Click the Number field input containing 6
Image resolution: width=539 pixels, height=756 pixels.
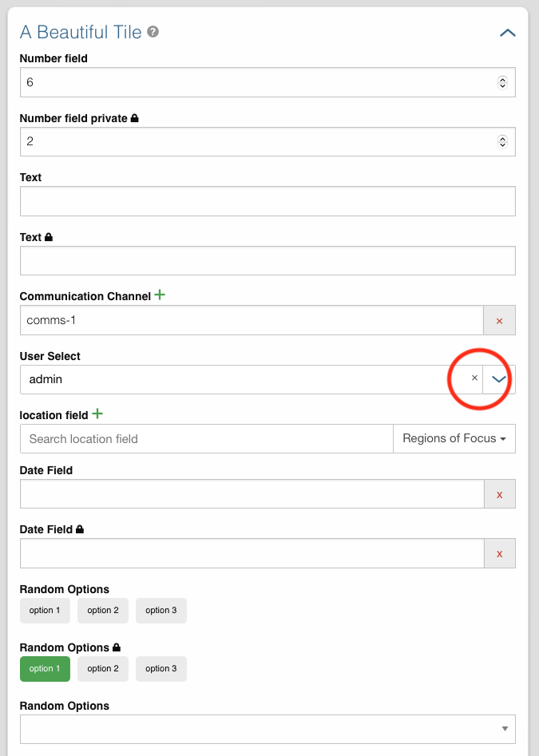click(268, 82)
